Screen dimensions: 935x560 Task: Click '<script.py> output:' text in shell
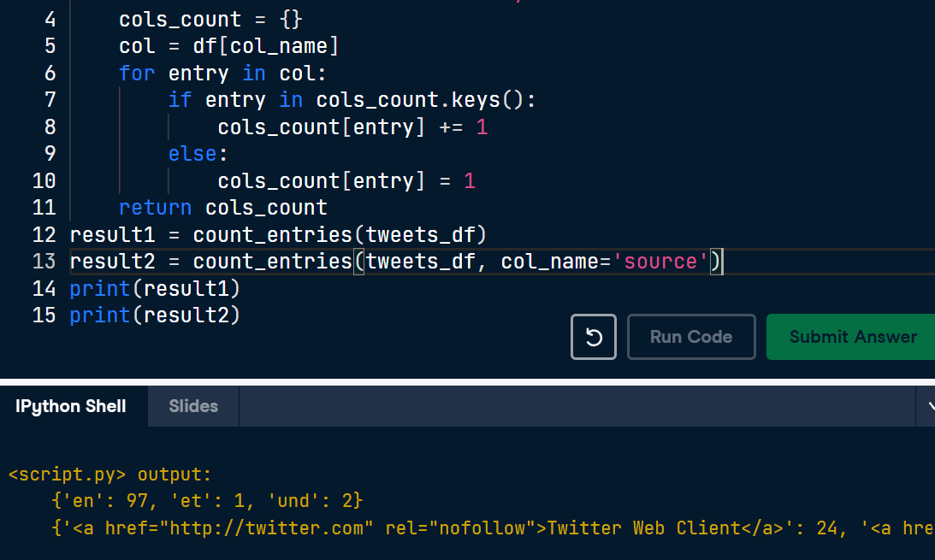pos(110,475)
